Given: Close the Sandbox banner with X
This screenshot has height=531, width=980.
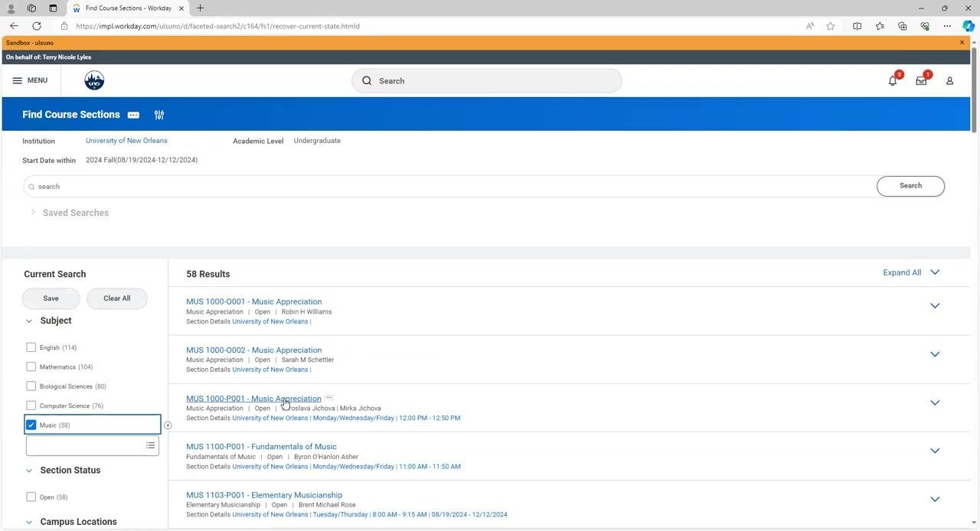Looking at the screenshot, I should pyautogui.click(x=962, y=43).
